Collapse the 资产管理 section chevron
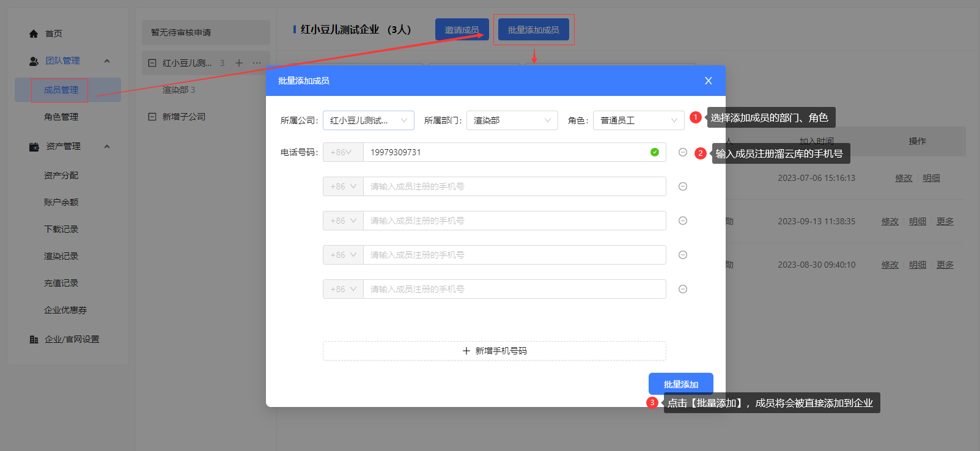 click(x=107, y=147)
